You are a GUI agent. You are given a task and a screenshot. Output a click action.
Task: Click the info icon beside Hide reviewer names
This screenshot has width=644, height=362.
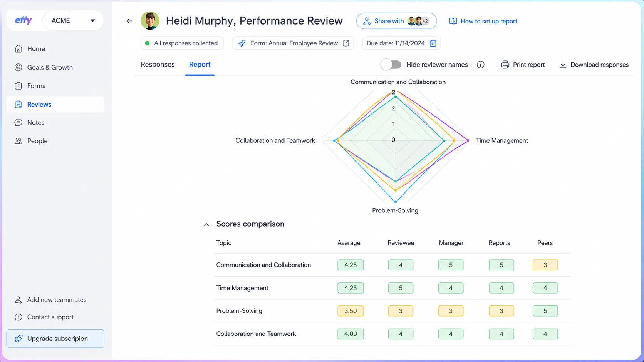click(x=480, y=65)
